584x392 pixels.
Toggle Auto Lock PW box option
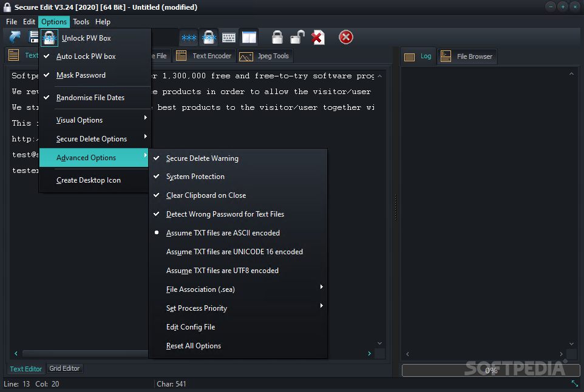(95, 56)
